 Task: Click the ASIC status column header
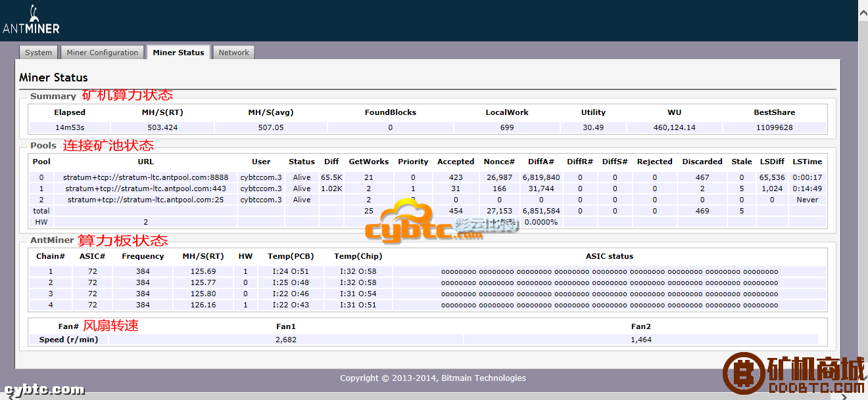point(610,256)
